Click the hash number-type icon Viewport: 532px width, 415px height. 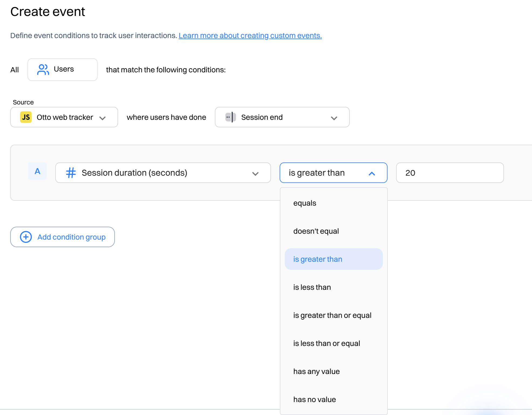point(71,173)
